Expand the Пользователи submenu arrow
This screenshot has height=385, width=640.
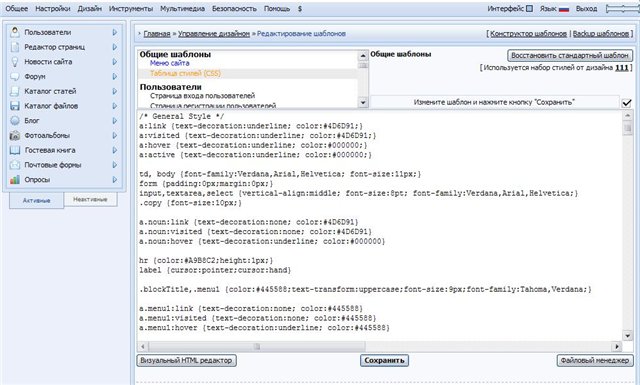point(115,32)
